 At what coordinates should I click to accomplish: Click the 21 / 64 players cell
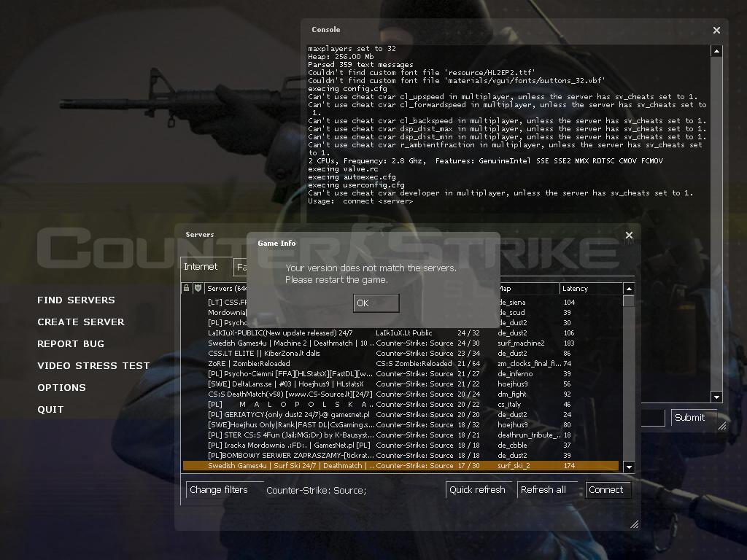click(x=469, y=363)
